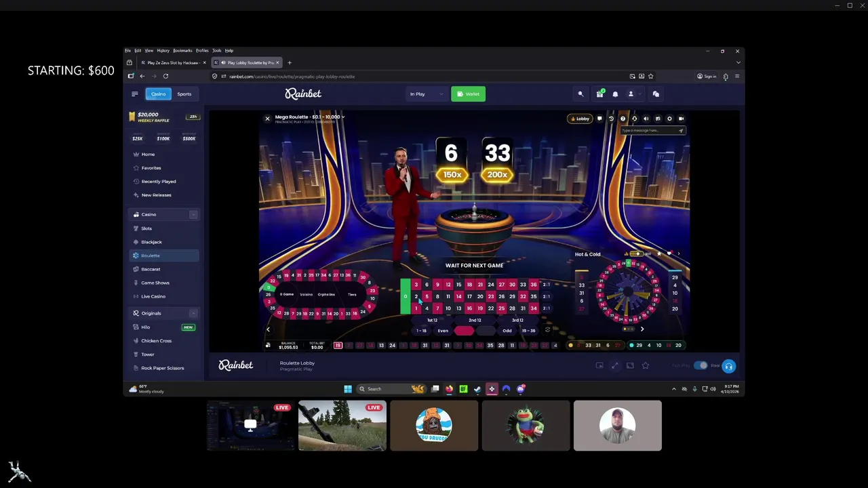Reload the page in Firefox
The image size is (868, 488).
(165, 76)
